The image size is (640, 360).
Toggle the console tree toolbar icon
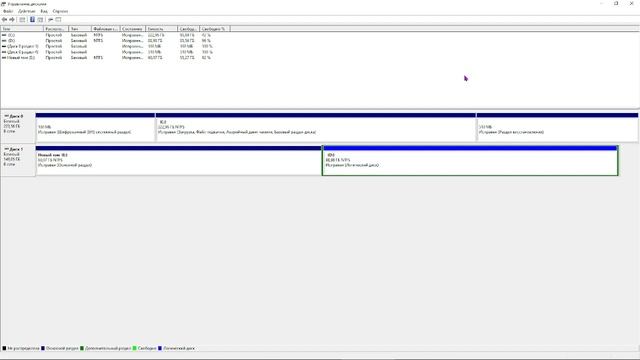[22, 20]
